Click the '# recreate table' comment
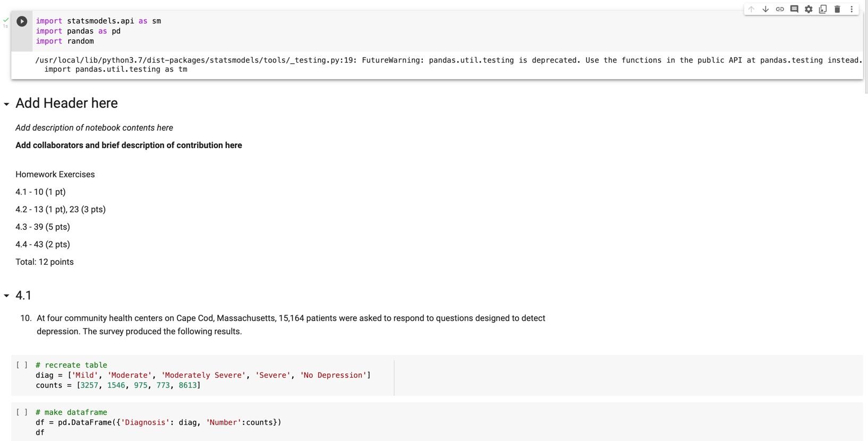The height and width of the screenshot is (441, 868). [x=71, y=365]
